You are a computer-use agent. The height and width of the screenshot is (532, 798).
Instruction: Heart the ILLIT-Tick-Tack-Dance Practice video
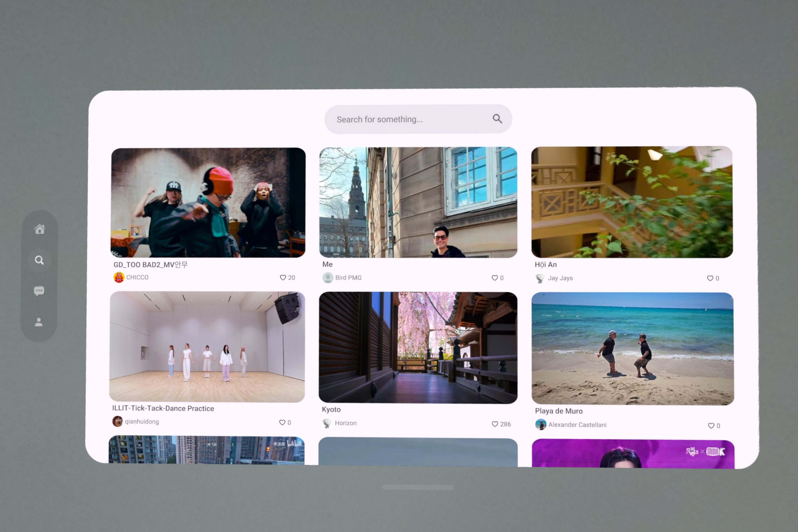click(282, 422)
